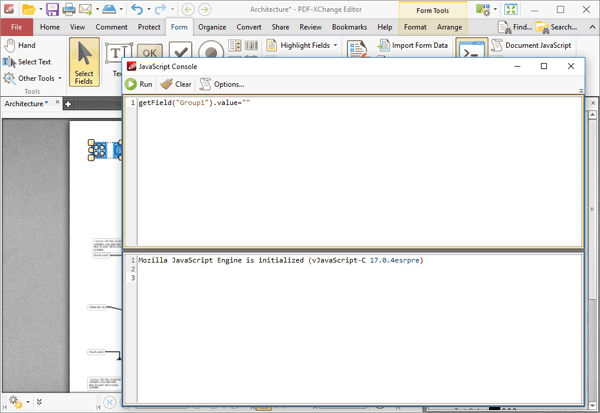Click Import Form Data
This screenshot has width=600, height=413.
[412, 45]
